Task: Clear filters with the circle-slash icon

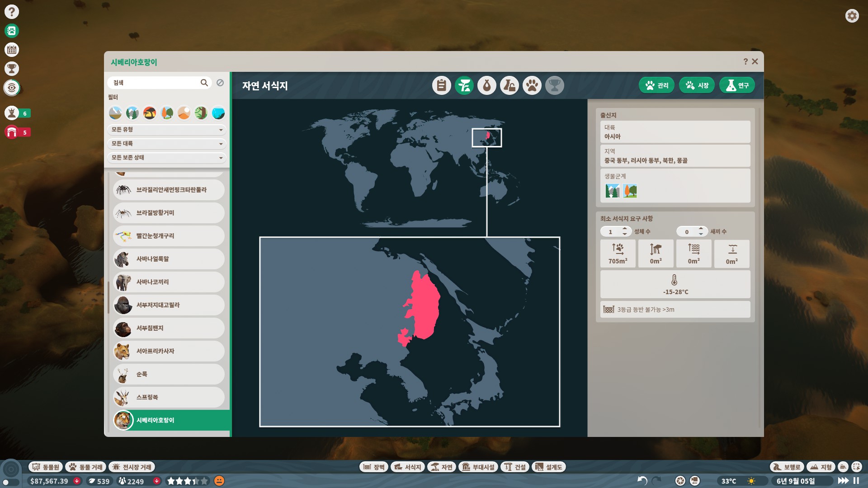Action: 220,83
